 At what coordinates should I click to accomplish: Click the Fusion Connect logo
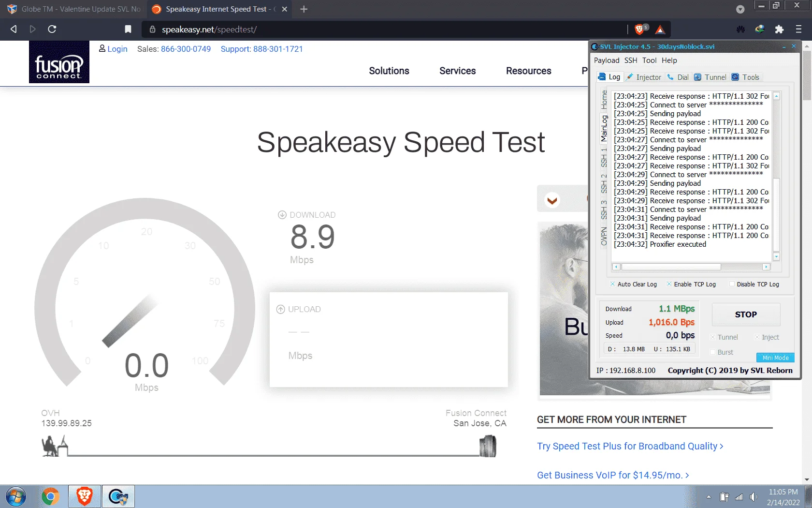[59, 62]
